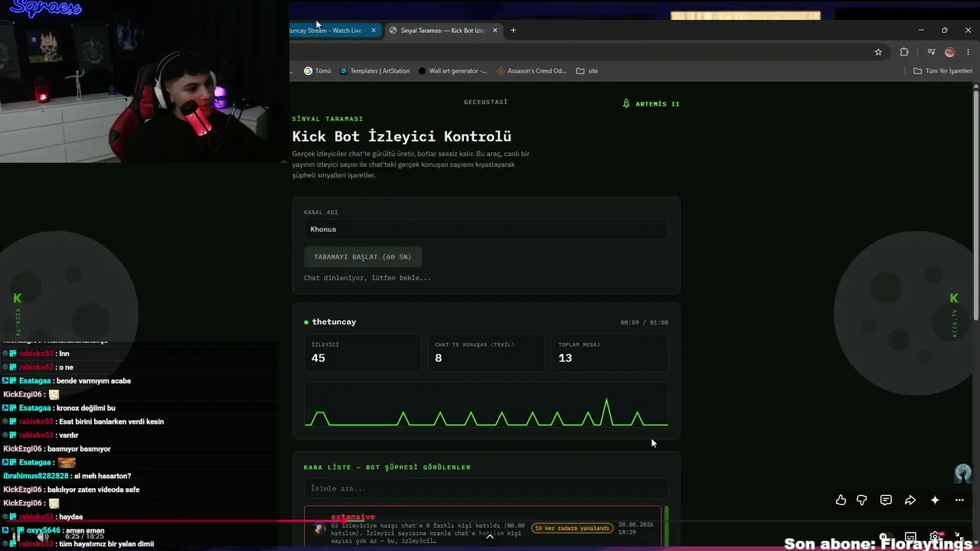Viewport: 980px width, 551px height.
Task: Click ibrahimus8282828 chat message
Action: tap(67, 476)
